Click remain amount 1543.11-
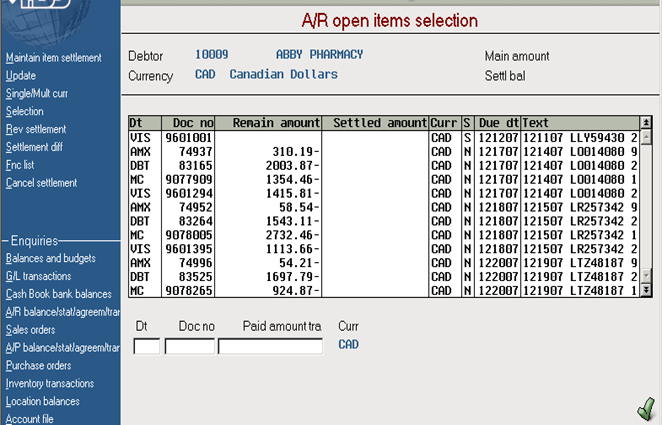Viewport: 662px width, 425px height. tap(292, 221)
